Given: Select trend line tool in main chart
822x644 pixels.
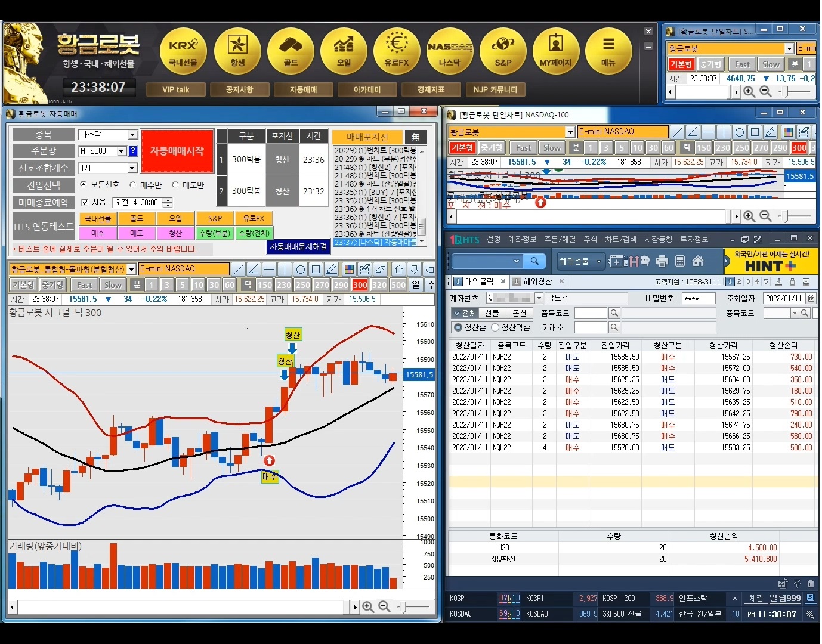Looking at the screenshot, I should pos(238,269).
